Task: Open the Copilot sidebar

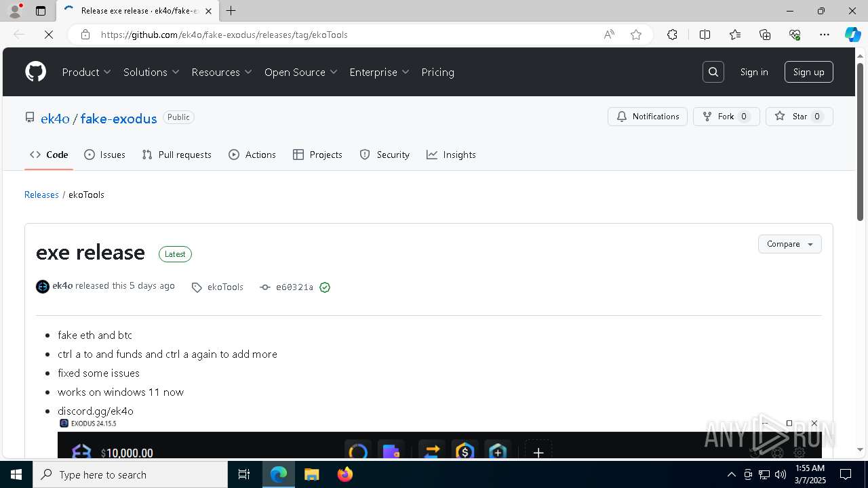Action: [852, 35]
